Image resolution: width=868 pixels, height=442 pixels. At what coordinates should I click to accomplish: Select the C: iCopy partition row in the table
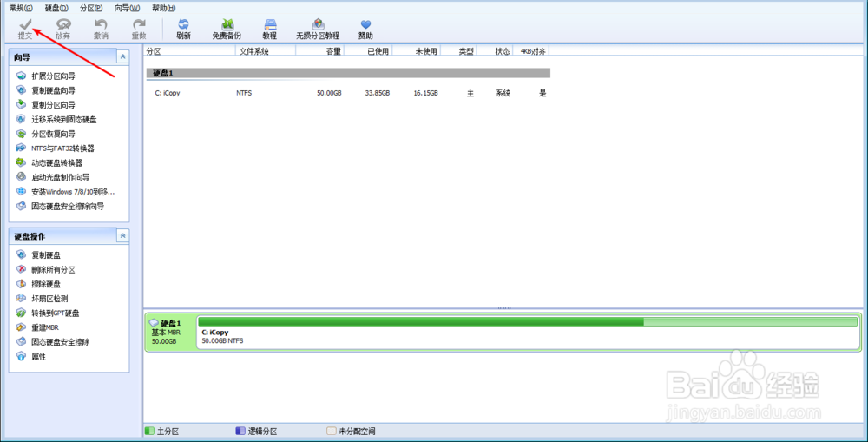pyautogui.click(x=348, y=93)
